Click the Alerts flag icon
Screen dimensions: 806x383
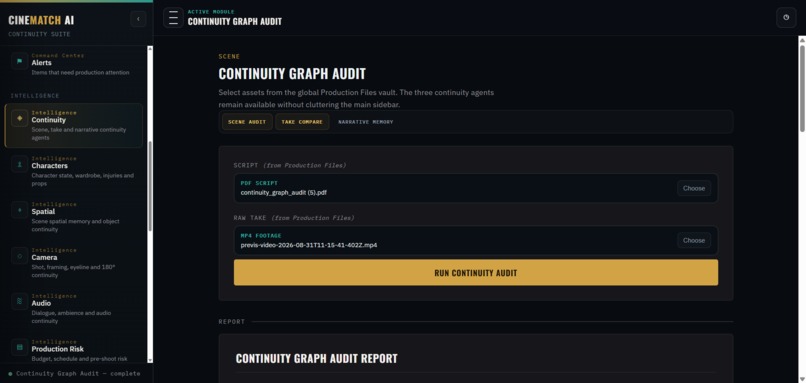20,62
